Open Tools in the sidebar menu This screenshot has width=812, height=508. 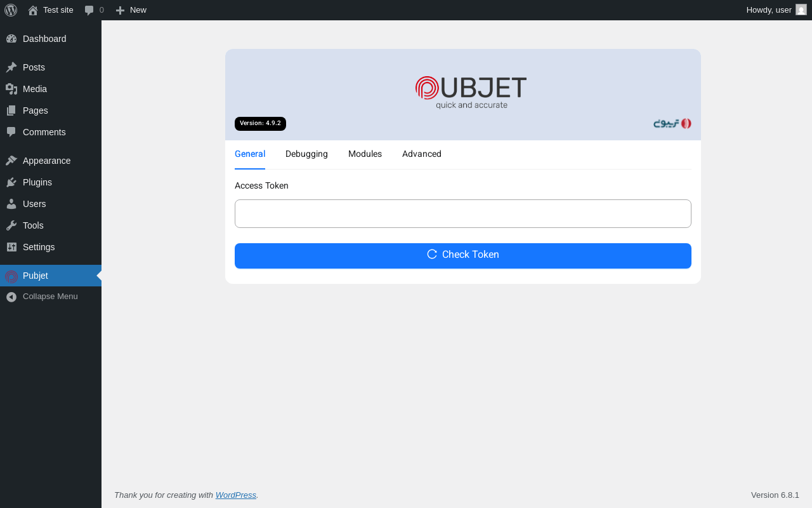[x=51, y=225]
